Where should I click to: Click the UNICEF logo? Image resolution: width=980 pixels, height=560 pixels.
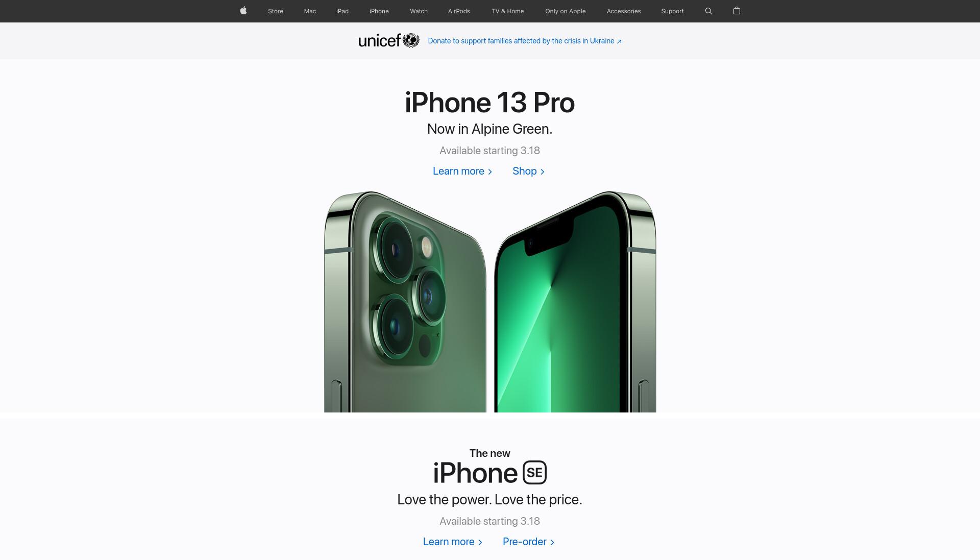[x=389, y=40]
